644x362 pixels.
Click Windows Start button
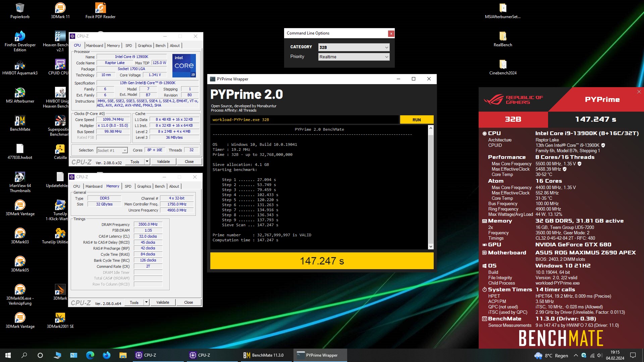point(8,355)
